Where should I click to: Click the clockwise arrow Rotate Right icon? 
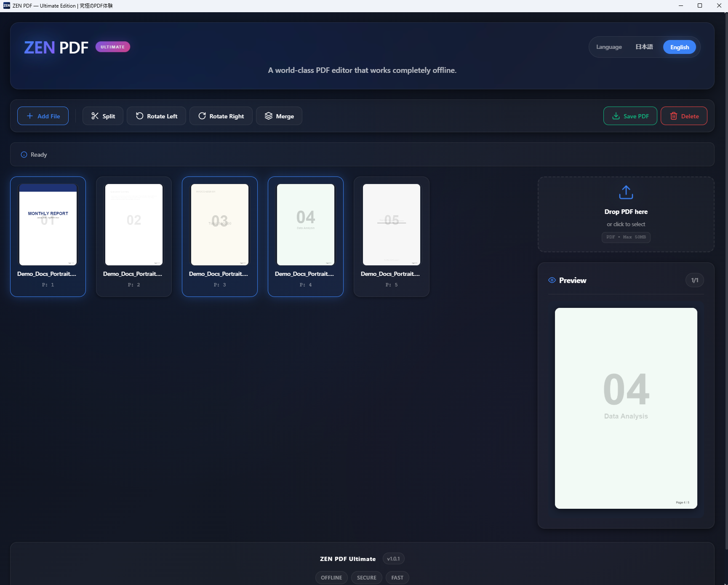click(202, 116)
